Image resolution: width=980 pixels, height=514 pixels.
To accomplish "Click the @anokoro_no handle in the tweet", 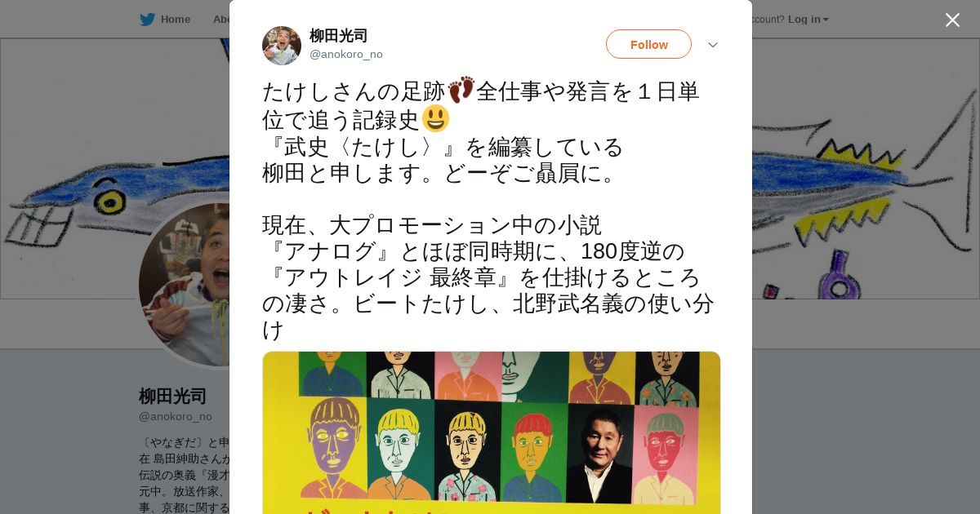I will click(x=346, y=55).
